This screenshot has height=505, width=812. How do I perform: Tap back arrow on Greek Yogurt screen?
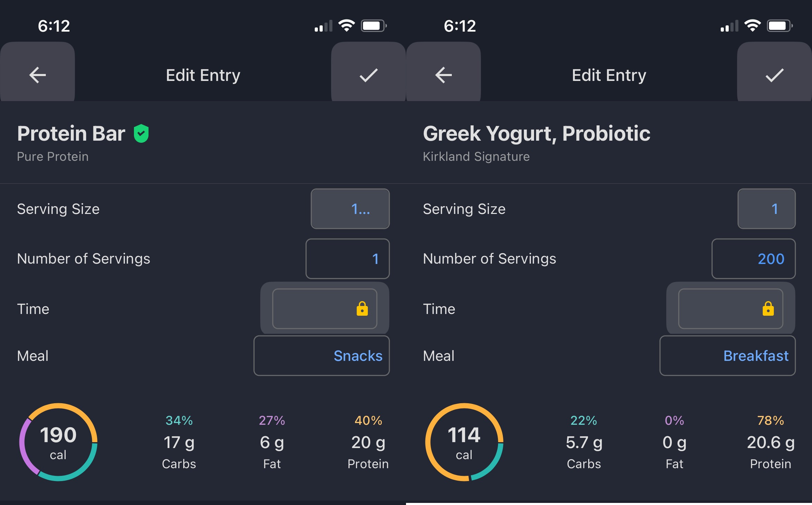(x=443, y=72)
